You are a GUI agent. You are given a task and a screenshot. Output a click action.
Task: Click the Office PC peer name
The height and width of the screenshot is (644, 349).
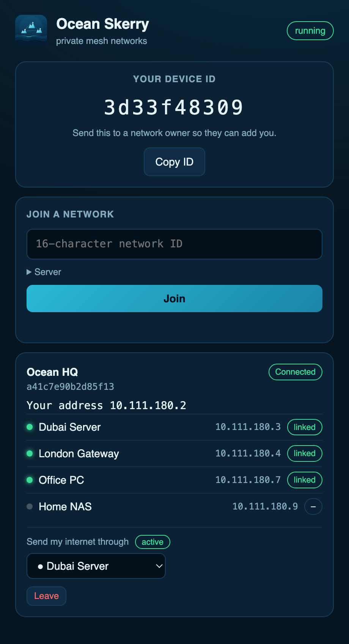coord(61,480)
